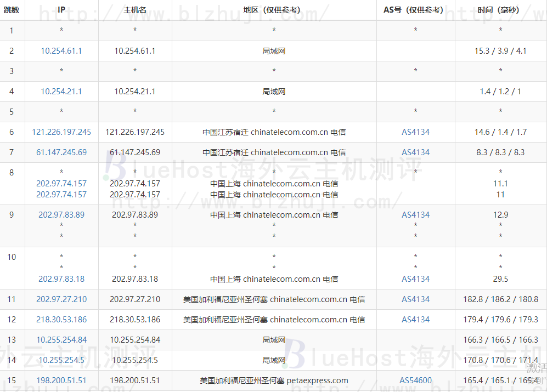Select hop number 15 cell
Image resolution: width=547 pixels, height=392 pixels.
[x=12, y=380]
